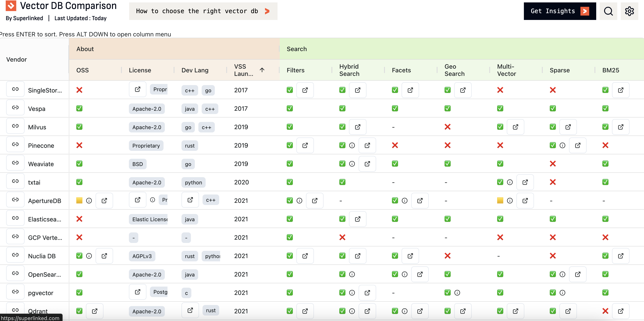Click txtai's Sparse column red cross
Viewport: 644px width, 321px height.
[x=553, y=182]
